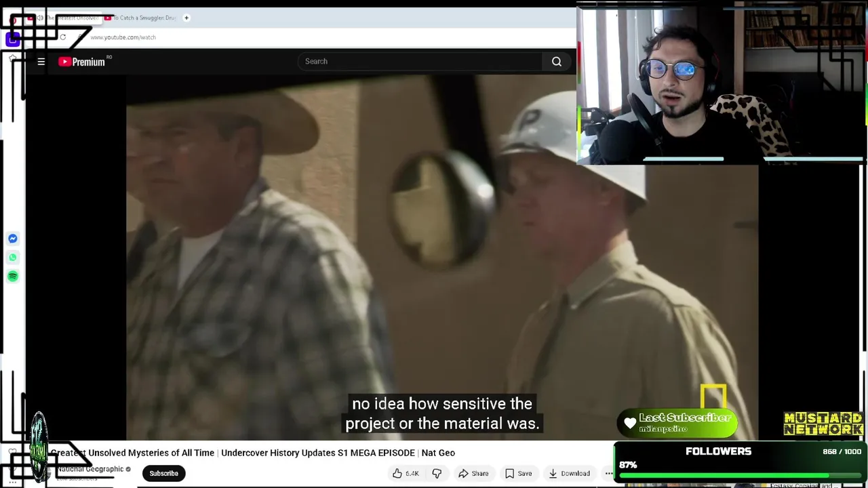Click the www.youtube.com/watch address bar
The image size is (868, 488).
[x=123, y=37]
